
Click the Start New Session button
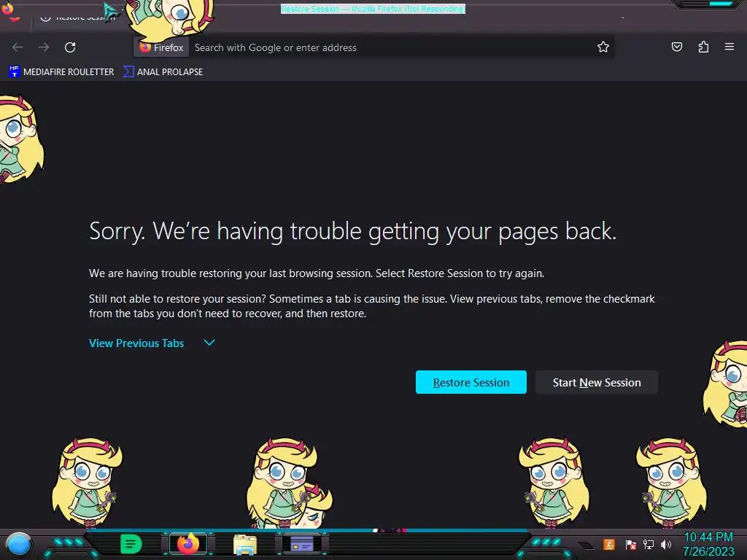[x=597, y=382]
